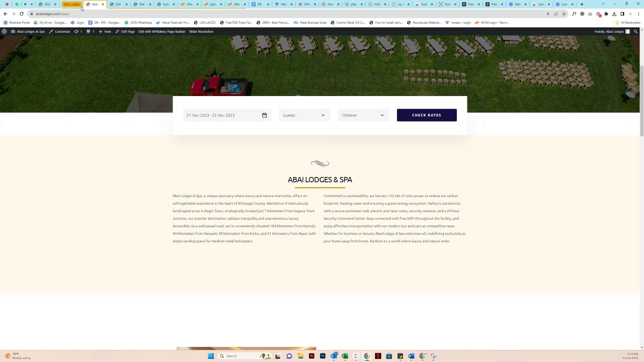644x362 pixels.
Task: Click Edit with WPBakery Page Builder
Action: 162,31
